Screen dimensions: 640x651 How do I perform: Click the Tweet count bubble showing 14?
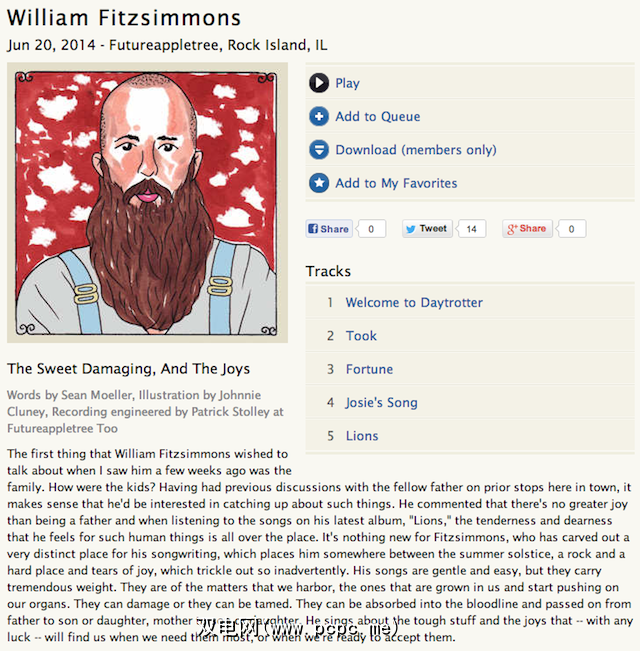pos(472,229)
